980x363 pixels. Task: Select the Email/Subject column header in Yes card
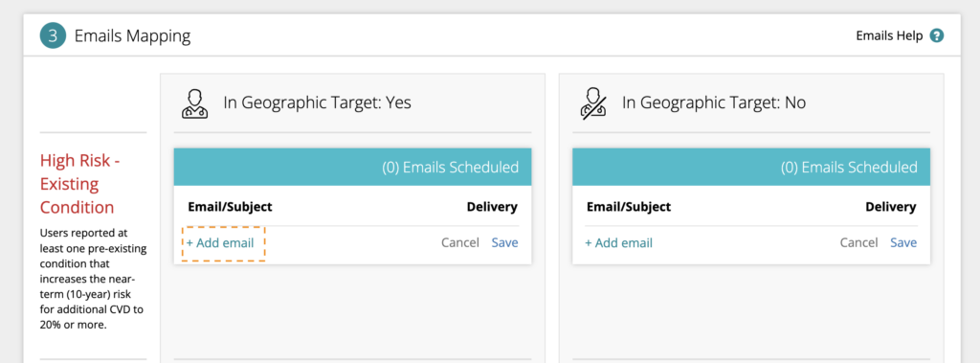pyautogui.click(x=230, y=207)
